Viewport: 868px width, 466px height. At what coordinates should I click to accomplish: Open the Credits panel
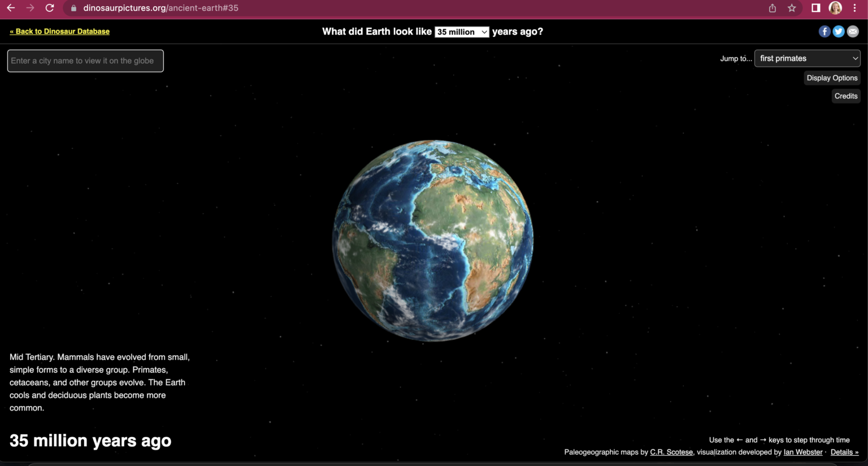coord(846,96)
